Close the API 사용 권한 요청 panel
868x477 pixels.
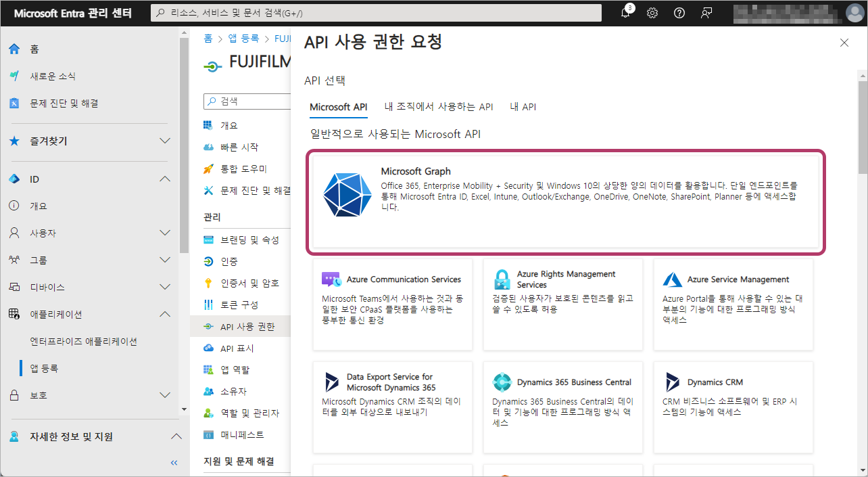tap(844, 43)
